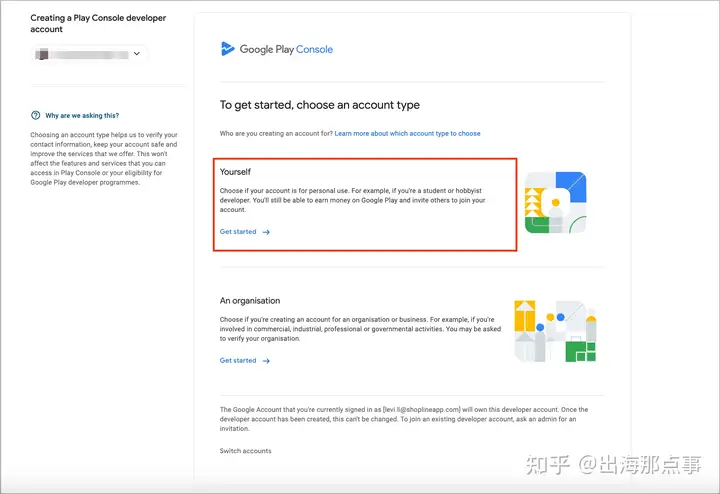Open 'Why are we asking this?' help
The height and width of the screenshot is (494, 720).
tap(82, 116)
